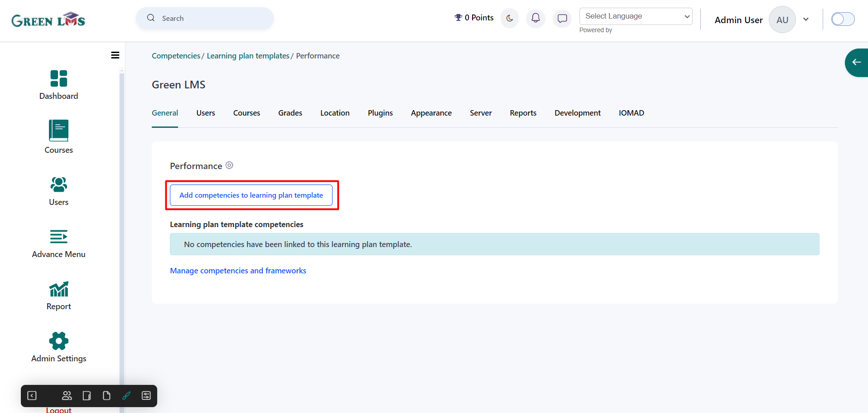This screenshot has width=868, height=413.
Task: Collapse the bottom floating toolbar
Action: click(x=32, y=396)
